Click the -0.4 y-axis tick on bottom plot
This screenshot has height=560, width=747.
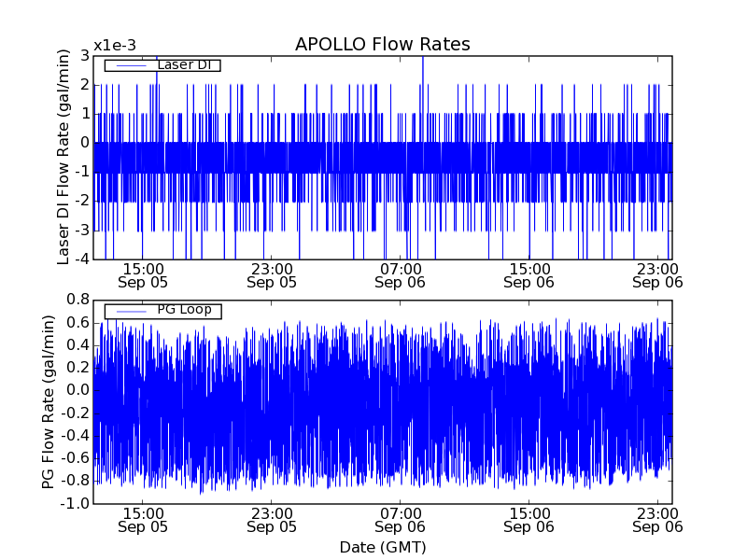(74, 436)
